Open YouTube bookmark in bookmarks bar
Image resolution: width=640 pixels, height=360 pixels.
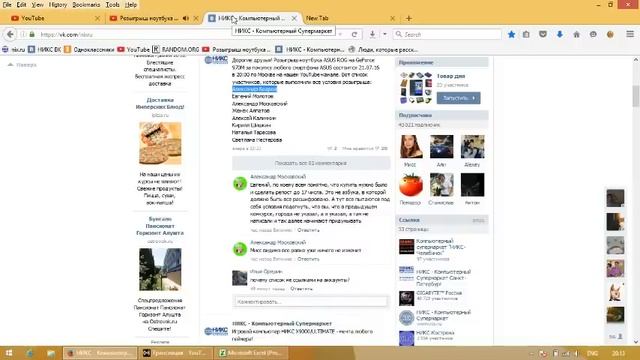pos(133,49)
